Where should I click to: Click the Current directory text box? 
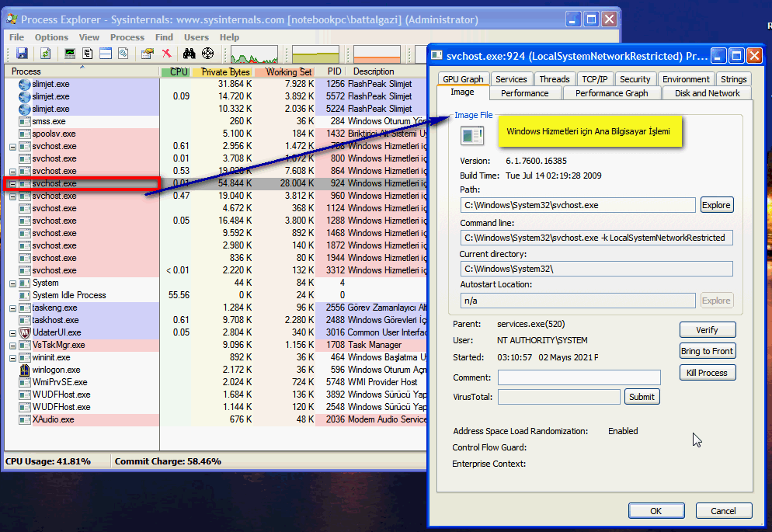[596, 269]
